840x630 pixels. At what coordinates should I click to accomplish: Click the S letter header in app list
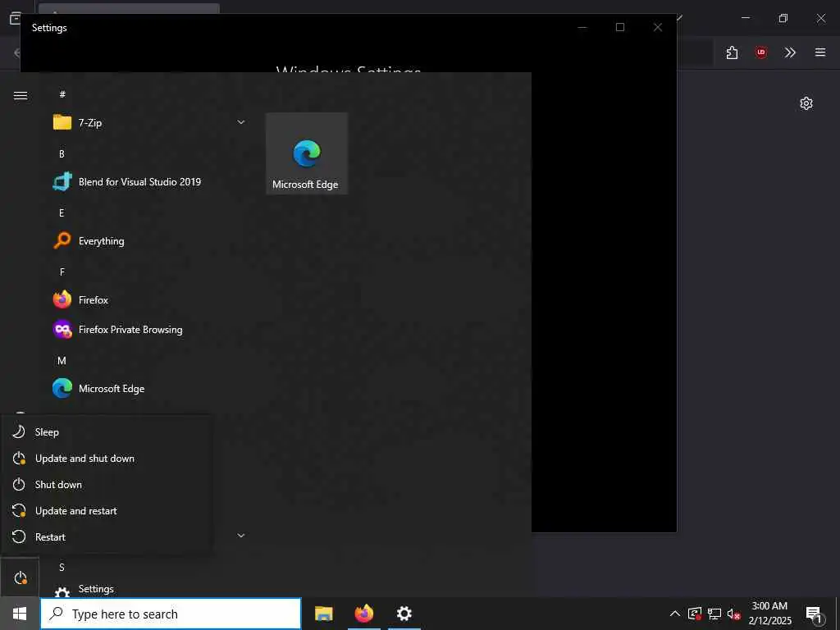tap(62, 568)
